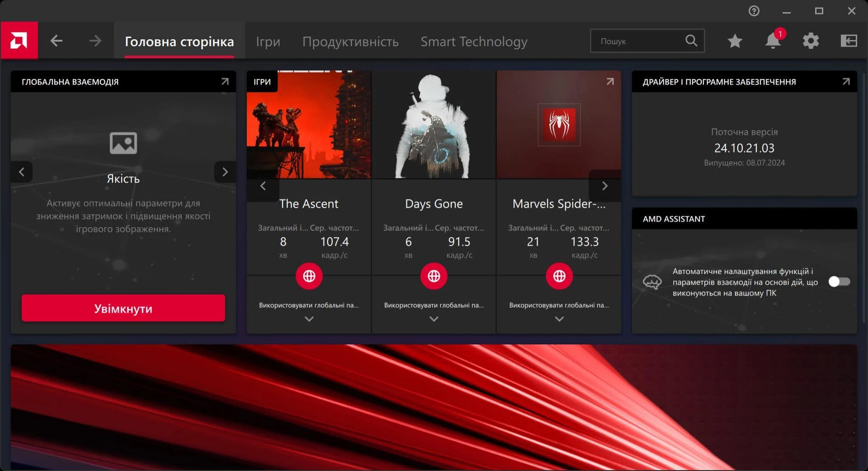Open help via question mark icon
Screen dimensions: 868x471
pyautogui.click(x=754, y=11)
